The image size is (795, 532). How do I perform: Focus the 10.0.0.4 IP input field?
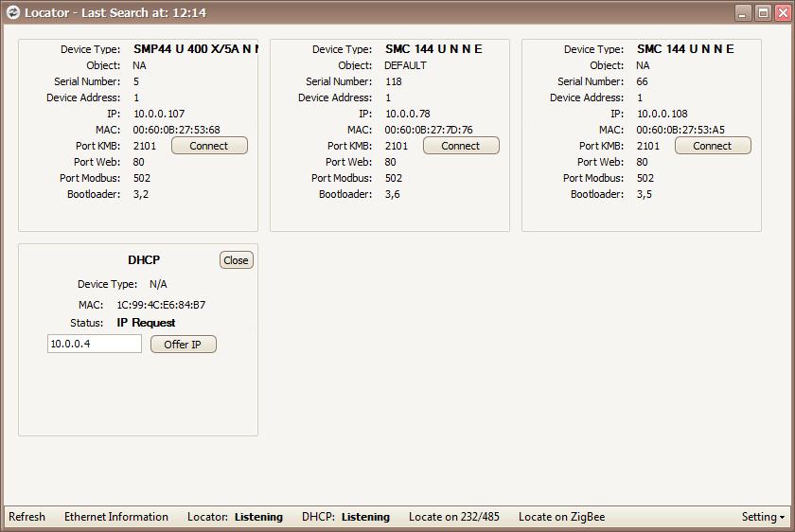tap(95, 344)
